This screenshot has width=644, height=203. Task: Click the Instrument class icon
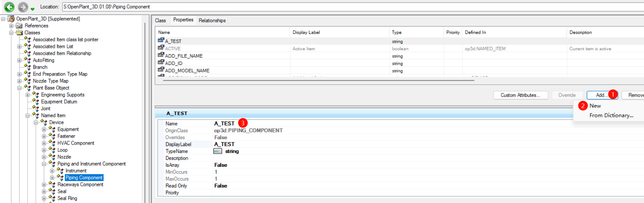[61, 171]
